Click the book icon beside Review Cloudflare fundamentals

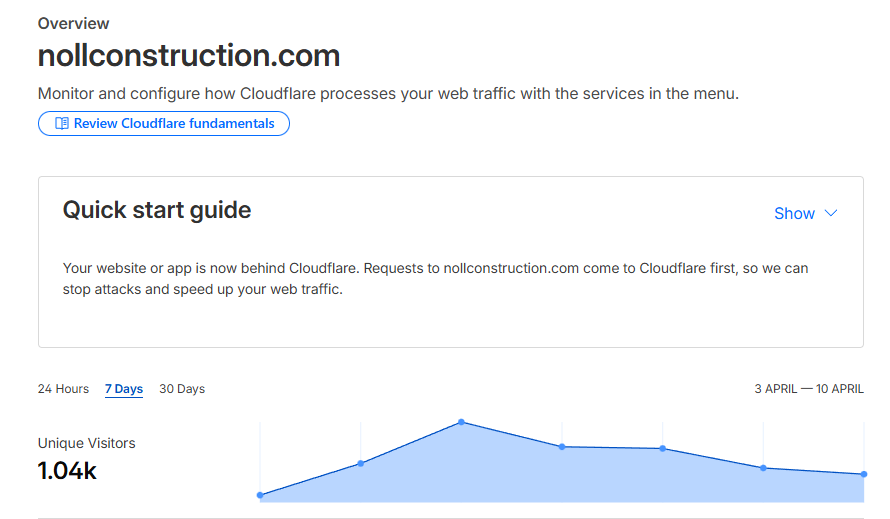62,124
